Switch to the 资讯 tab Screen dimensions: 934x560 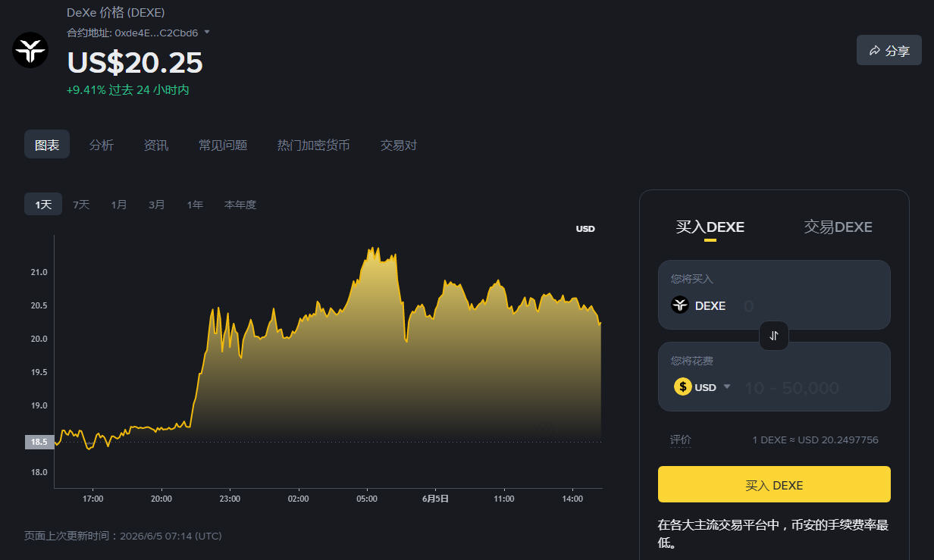point(156,145)
